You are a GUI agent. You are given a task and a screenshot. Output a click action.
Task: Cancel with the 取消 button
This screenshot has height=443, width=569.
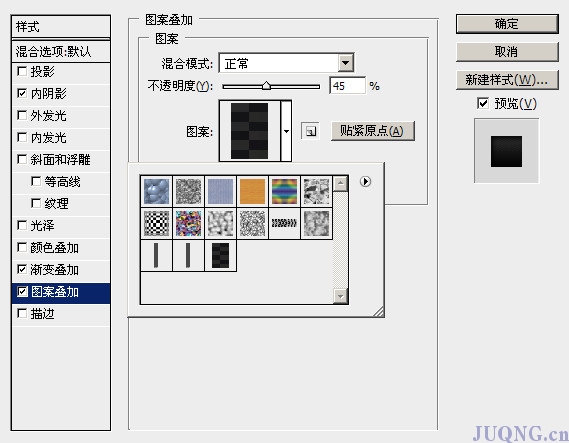[x=507, y=52]
